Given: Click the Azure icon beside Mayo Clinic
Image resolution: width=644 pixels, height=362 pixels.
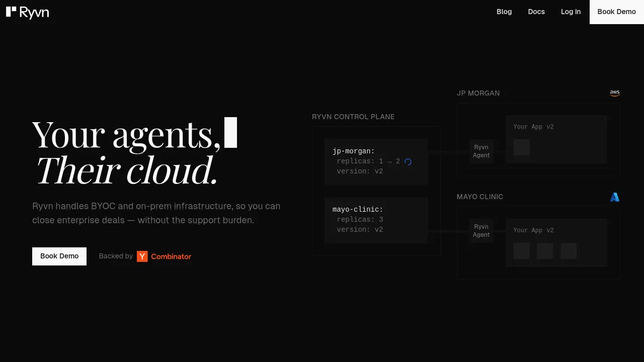Looking at the screenshot, I should pos(615,197).
